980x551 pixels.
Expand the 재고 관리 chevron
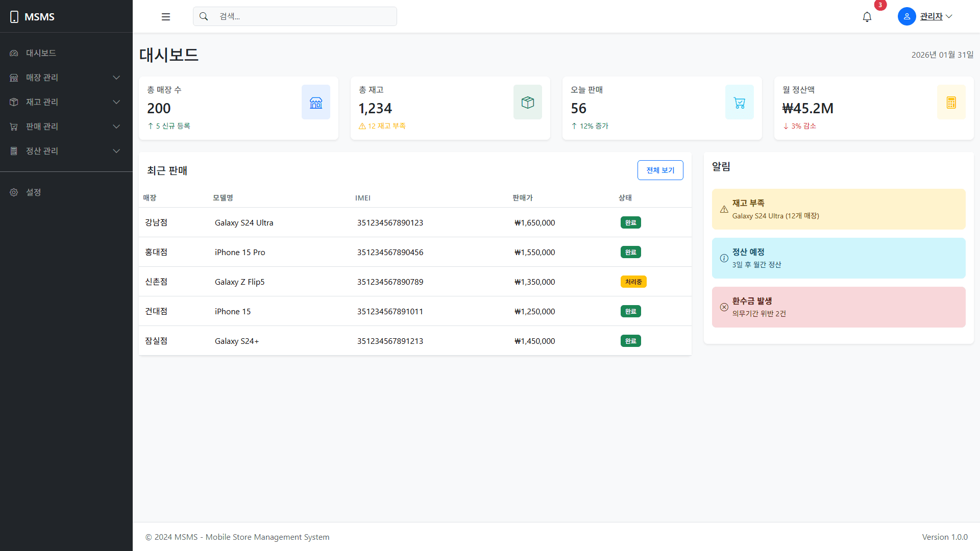point(116,102)
